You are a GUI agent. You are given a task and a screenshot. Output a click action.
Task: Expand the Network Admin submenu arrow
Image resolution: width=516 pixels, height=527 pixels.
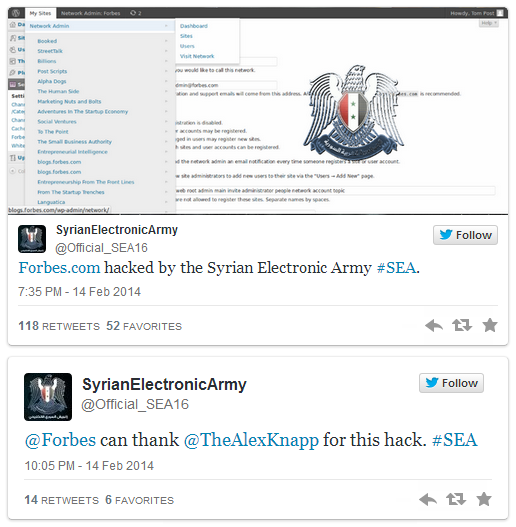click(x=166, y=26)
